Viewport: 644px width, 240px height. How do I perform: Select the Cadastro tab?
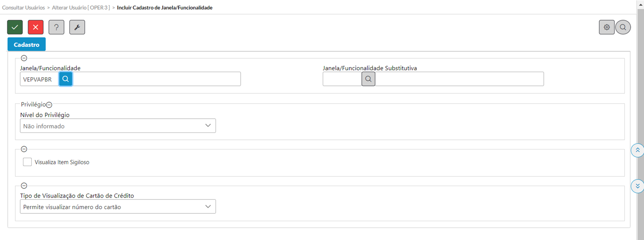pos(27,45)
